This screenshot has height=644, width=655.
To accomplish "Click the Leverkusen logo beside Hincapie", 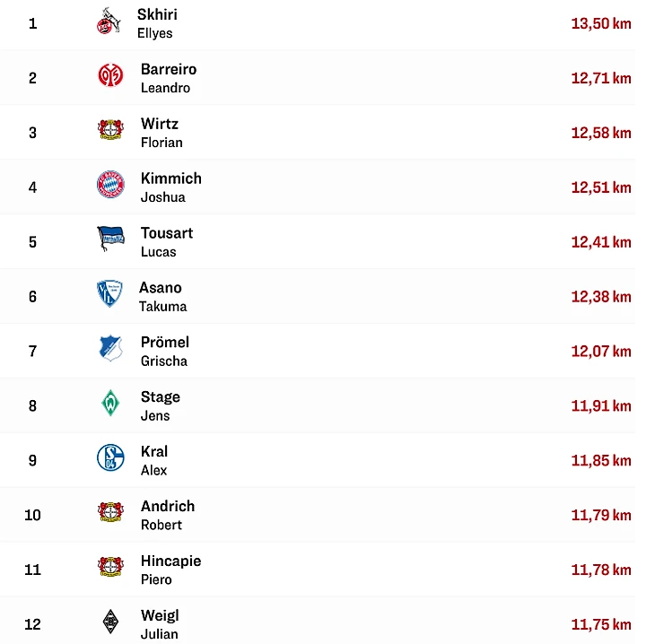I will pyautogui.click(x=110, y=568).
